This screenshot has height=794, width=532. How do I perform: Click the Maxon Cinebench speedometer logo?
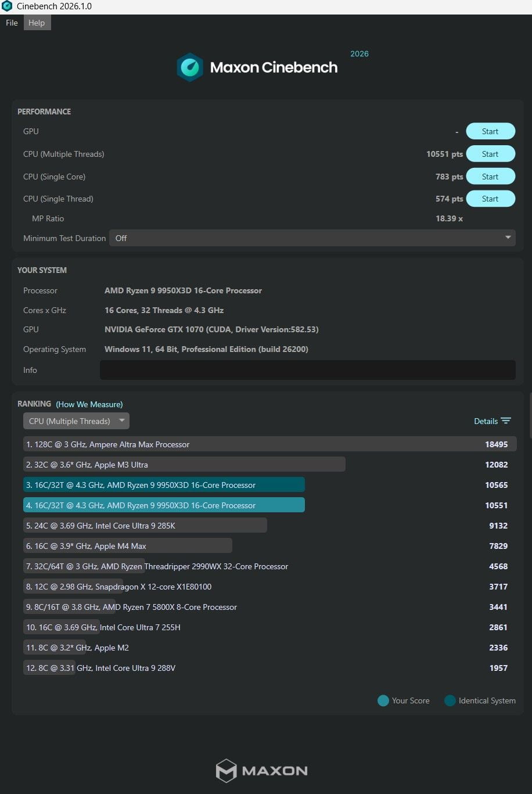click(x=190, y=67)
